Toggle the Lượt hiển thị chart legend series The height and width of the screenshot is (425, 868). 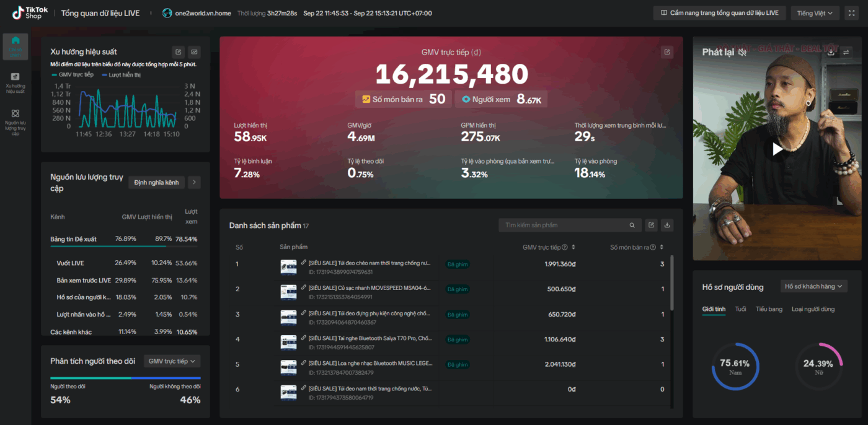[121, 75]
